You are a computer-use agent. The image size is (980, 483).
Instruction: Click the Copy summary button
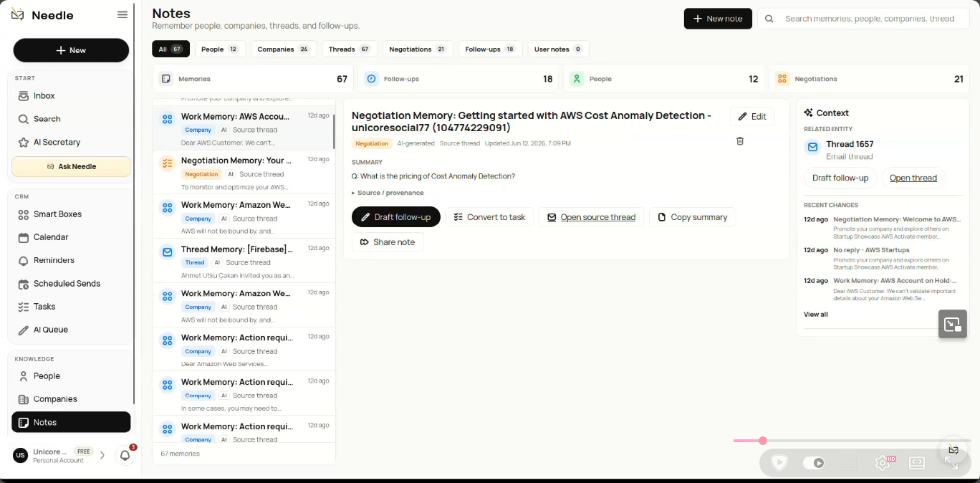pyautogui.click(x=693, y=217)
